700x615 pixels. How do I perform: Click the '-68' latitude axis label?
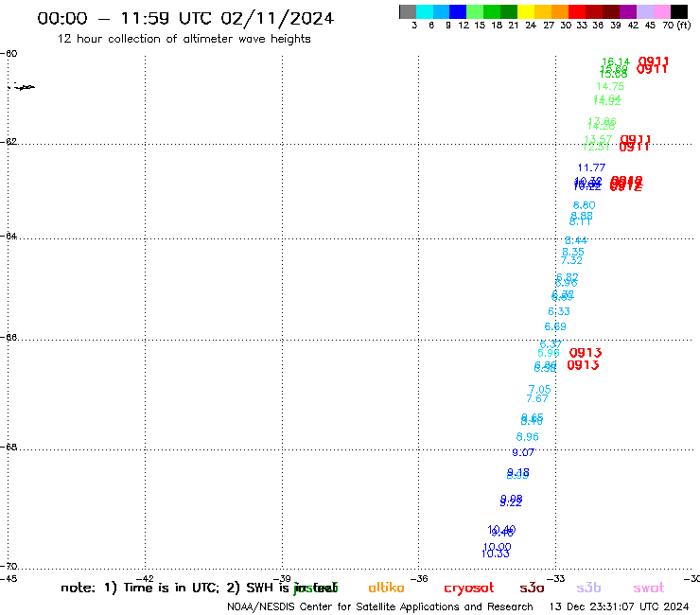[9, 448]
